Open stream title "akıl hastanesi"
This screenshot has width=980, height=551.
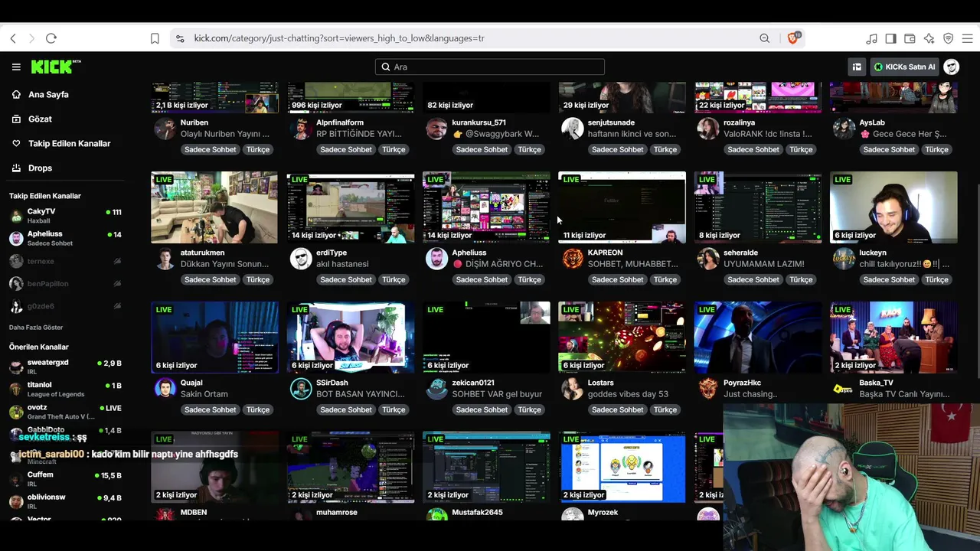point(342,264)
